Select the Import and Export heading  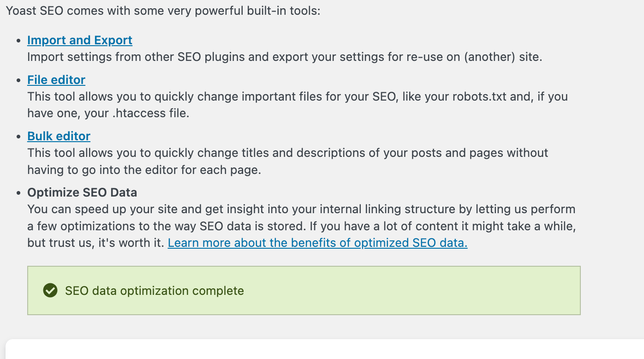point(79,40)
